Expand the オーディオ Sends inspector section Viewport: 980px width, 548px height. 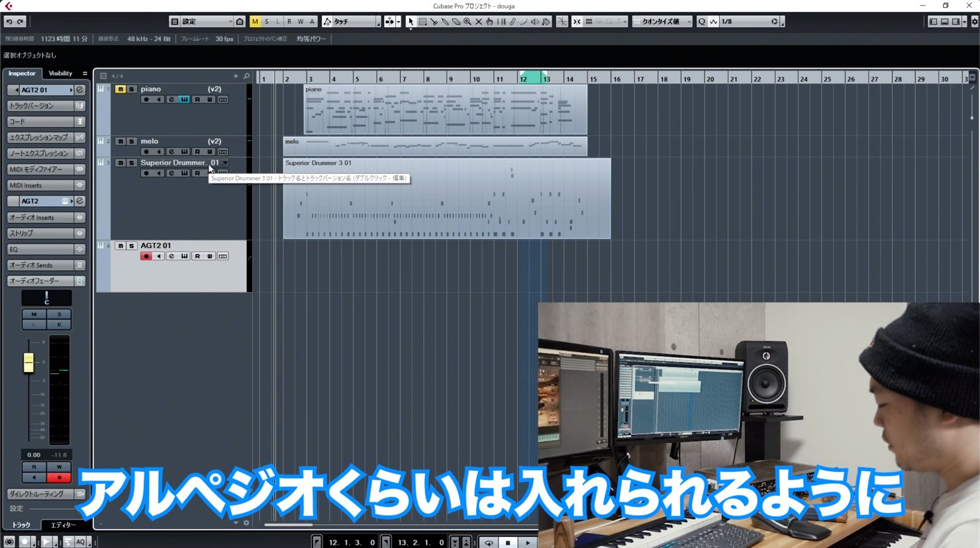pos(46,265)
